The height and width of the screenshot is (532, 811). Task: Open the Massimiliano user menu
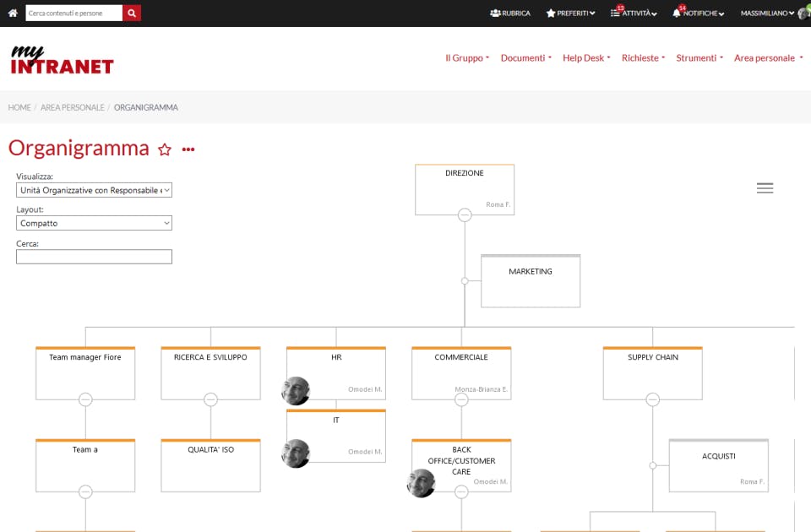tap(767, 13)
